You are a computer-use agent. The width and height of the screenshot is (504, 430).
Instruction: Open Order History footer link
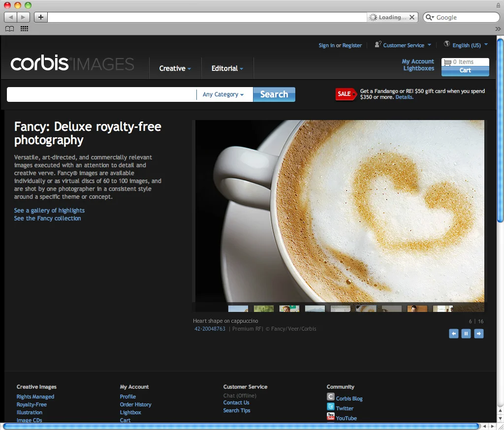pos(135,404)
